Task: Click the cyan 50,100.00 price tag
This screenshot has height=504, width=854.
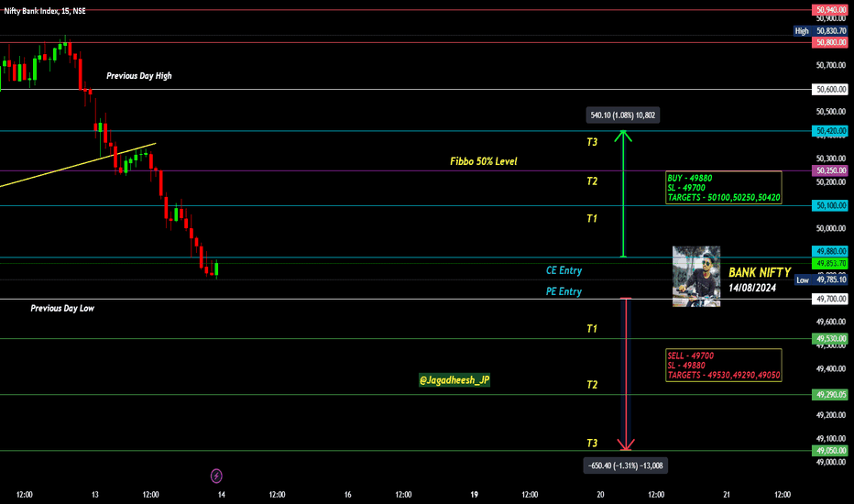Action: pos(829,205)
